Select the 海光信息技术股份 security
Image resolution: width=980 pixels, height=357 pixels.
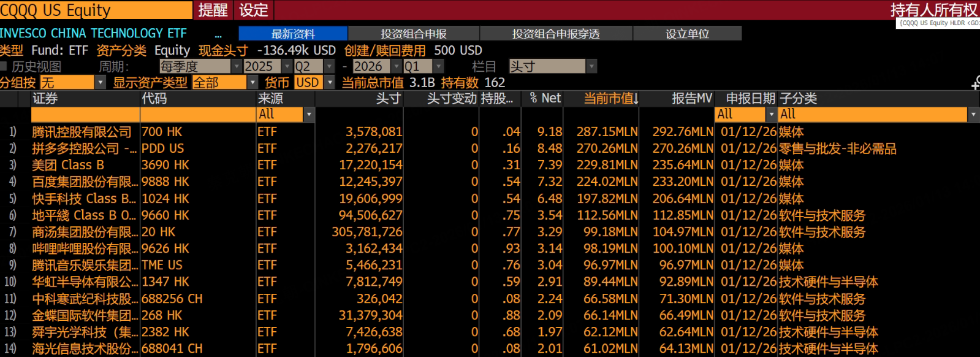click(x=85, y=348)
